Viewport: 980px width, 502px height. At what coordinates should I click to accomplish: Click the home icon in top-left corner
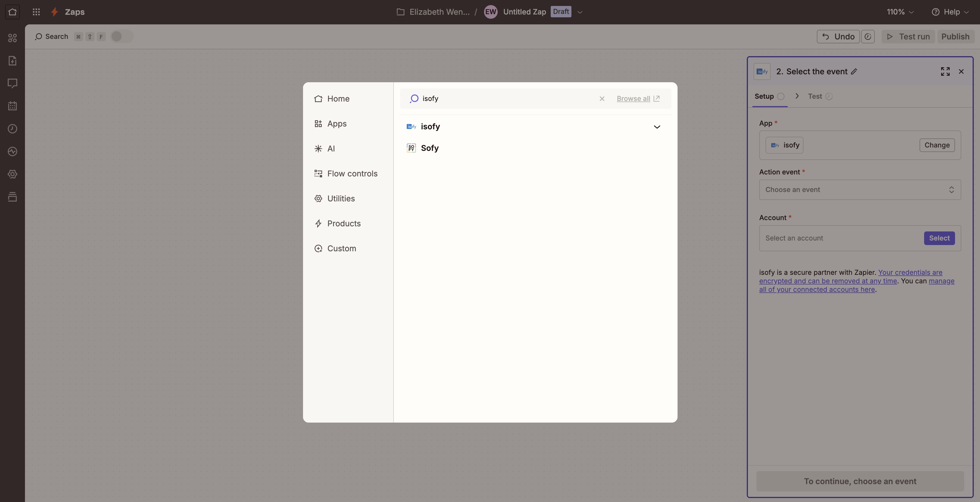coord(12,12)
